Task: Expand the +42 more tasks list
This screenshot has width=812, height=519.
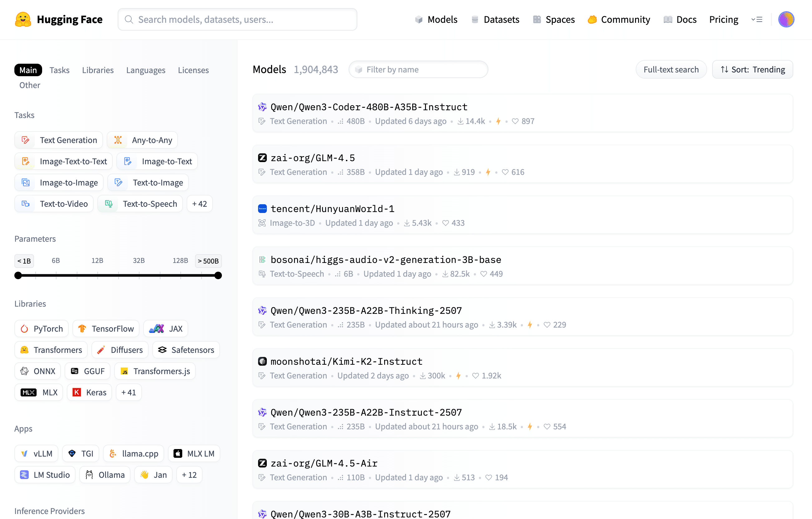Action: (199, 204)
